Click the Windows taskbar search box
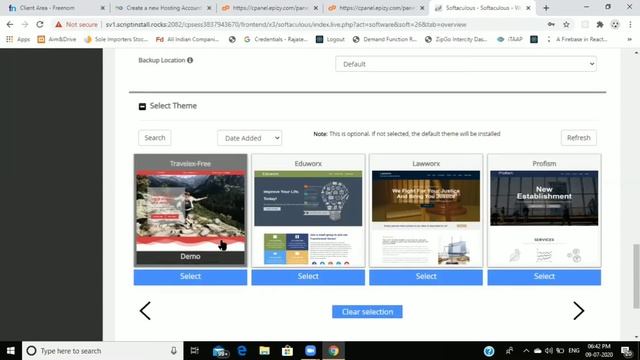Viewport: 640px width, 360px height. click(102, 351)
